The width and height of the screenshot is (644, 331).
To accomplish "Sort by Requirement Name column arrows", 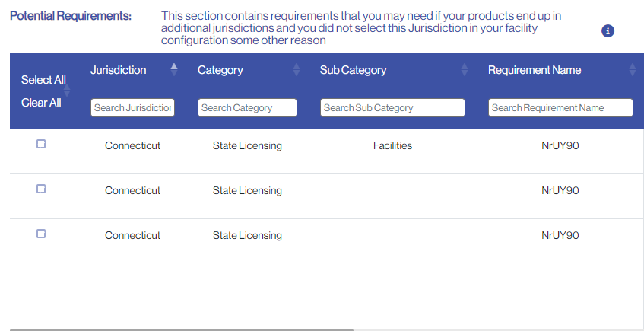I will click(633, 70).
